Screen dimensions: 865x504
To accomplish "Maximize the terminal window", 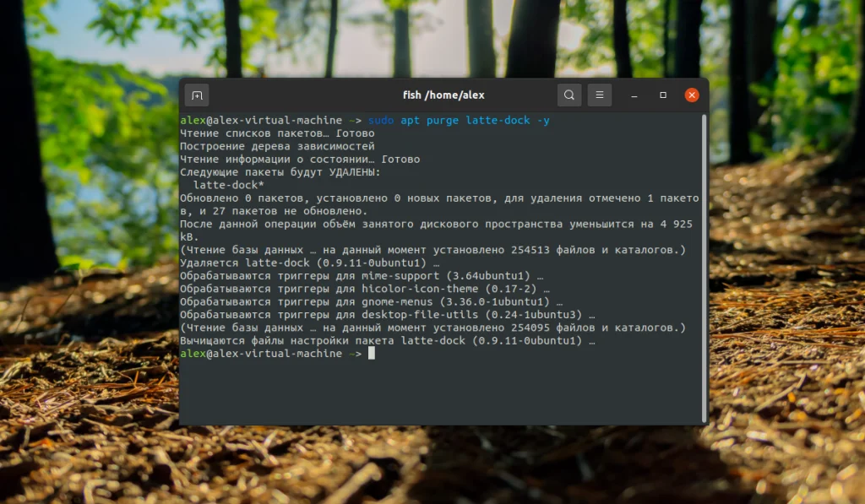I will tap(661, 95).
